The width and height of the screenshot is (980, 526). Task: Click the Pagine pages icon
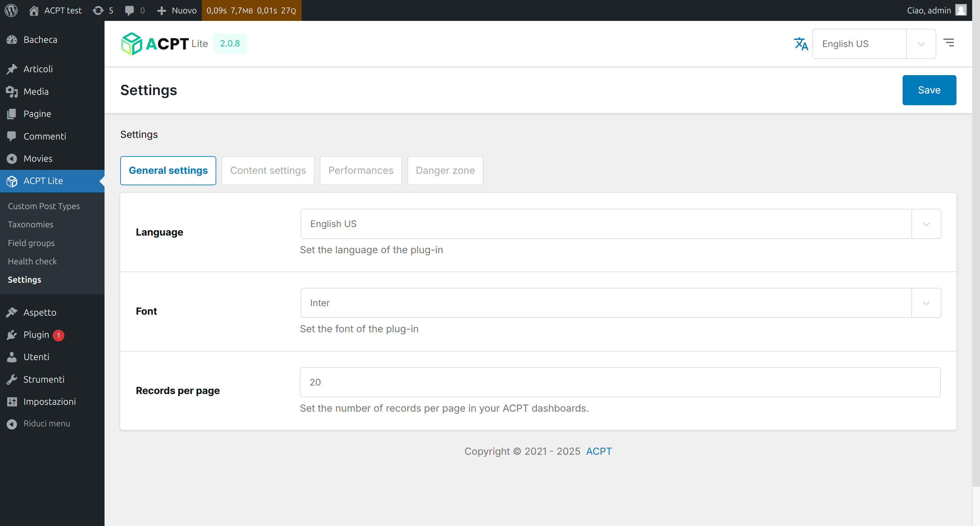coord(12,114)
